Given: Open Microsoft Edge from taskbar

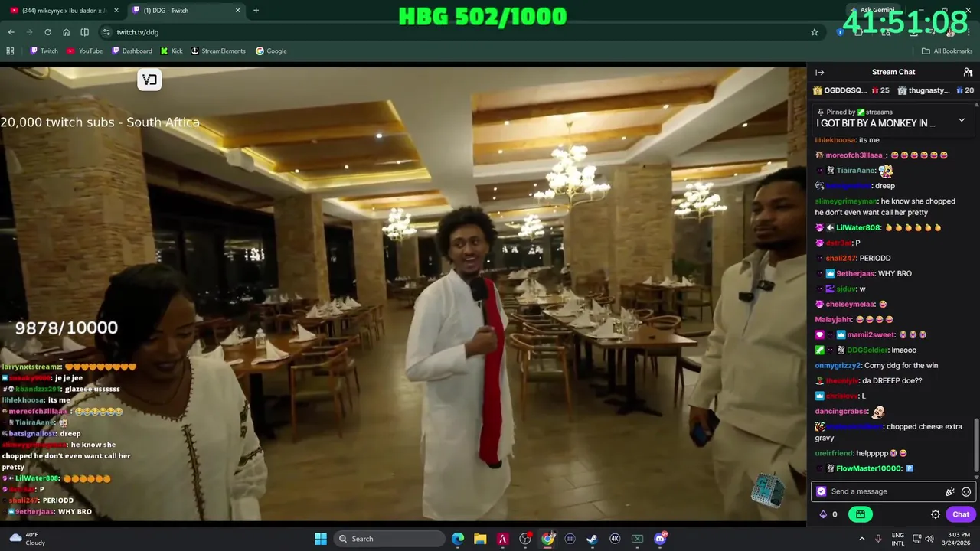Looking at the screenshot, I should (457, 539).
